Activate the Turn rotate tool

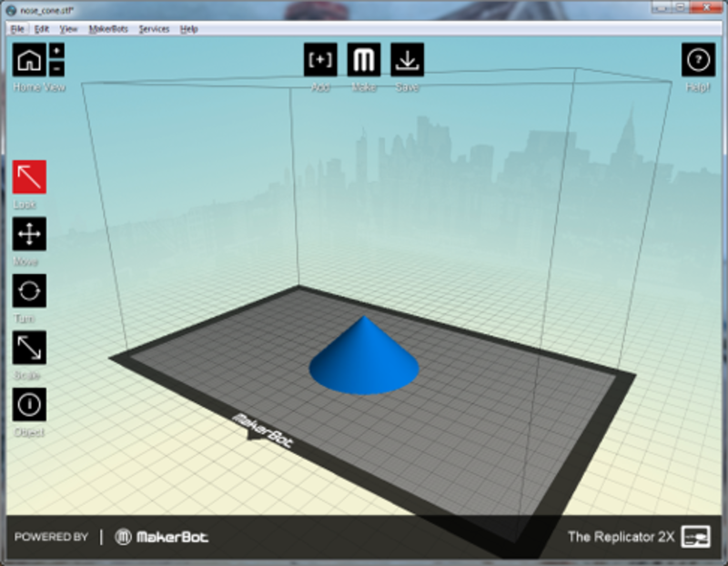[x=29, y=291]
